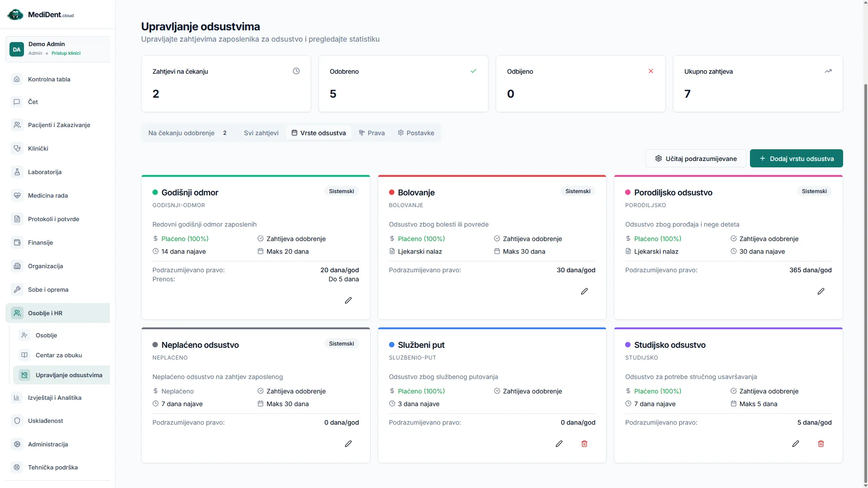Click '3 dana najave' on Službeni put
868x488 pixels.
(x=419, y=404)
